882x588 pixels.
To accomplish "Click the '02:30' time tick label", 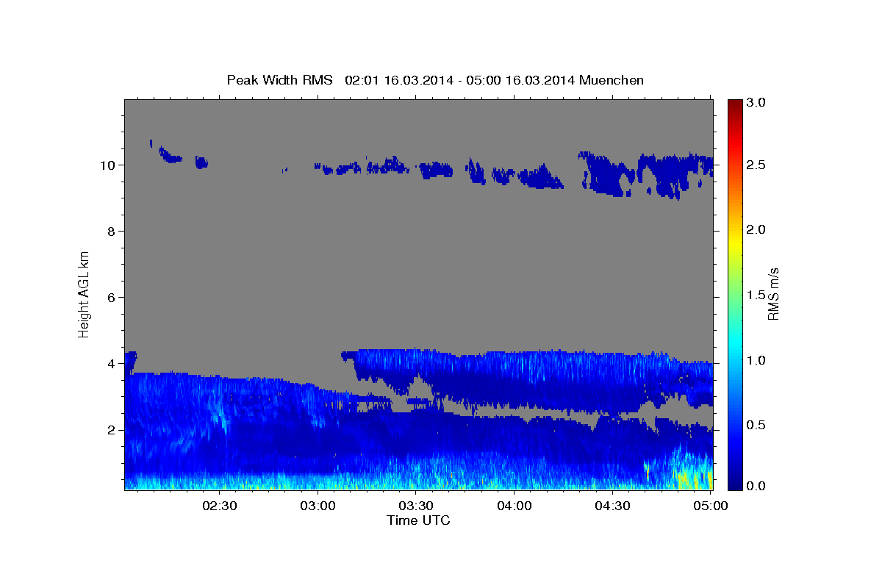I will (219, 506).
